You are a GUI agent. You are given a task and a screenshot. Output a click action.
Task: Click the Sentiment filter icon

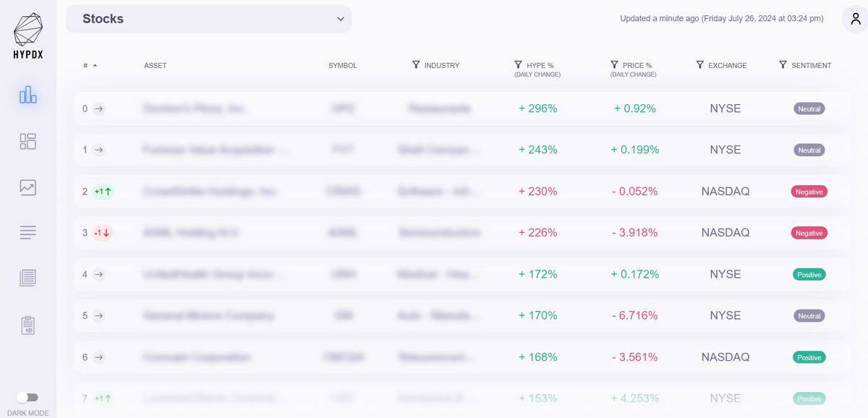pyautogui.click(x=783, y=65)
